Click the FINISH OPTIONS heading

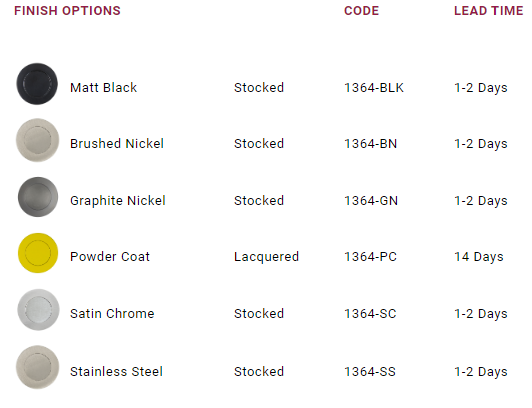click(x=67, y=11)
